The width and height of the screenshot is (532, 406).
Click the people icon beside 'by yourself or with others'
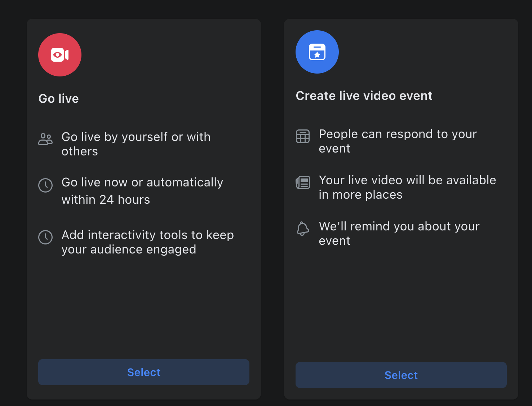(x=45, y=139)
